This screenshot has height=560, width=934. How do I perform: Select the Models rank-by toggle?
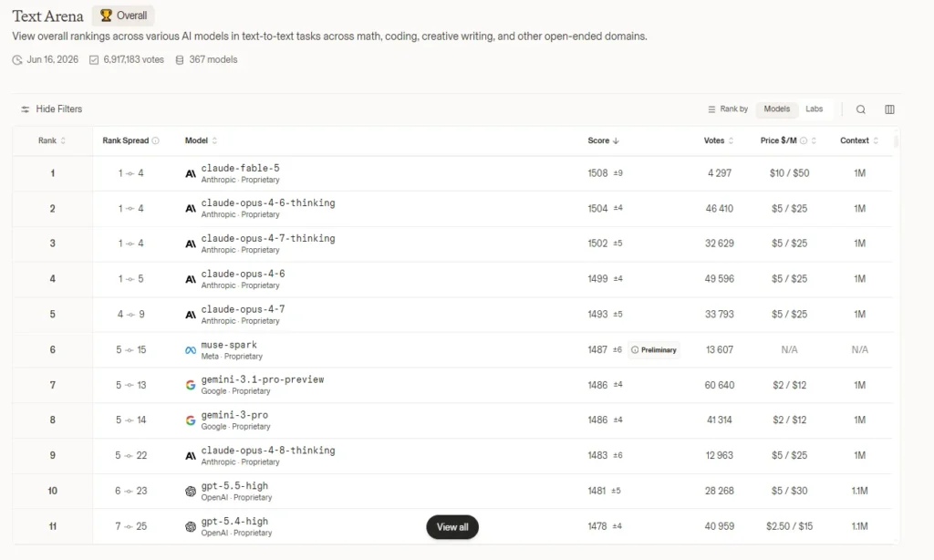click(x=777, y=109)
